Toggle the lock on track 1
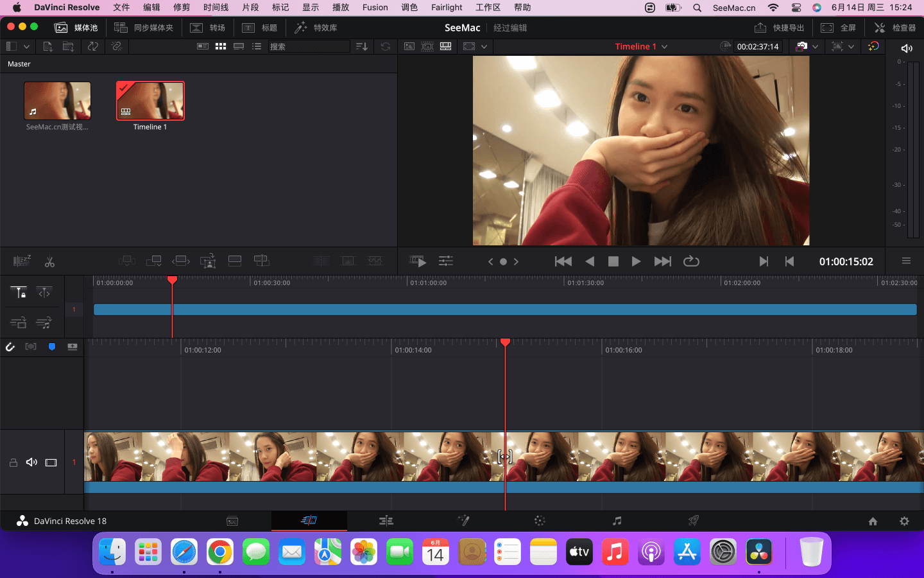924x578 pixels. pos(13,462)
